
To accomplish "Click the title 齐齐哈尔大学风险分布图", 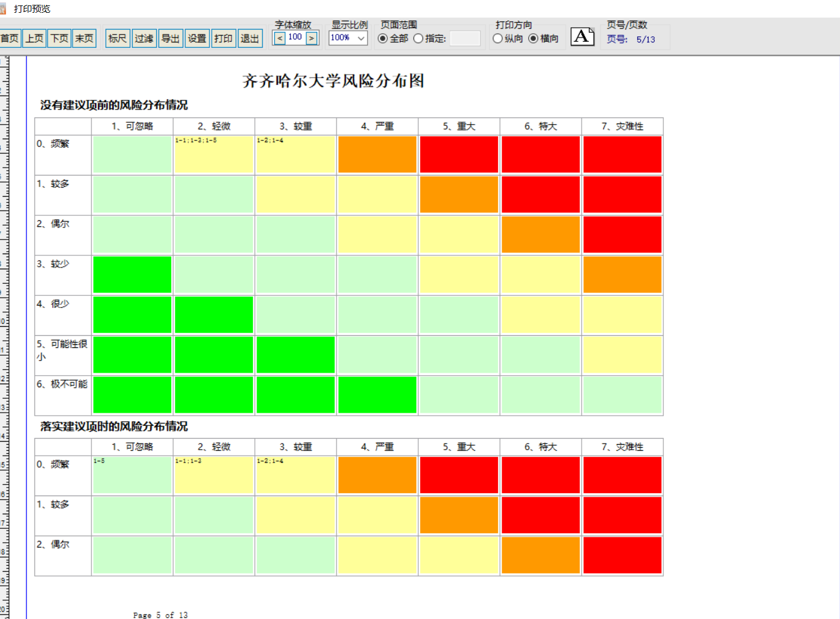I will 333,80.
